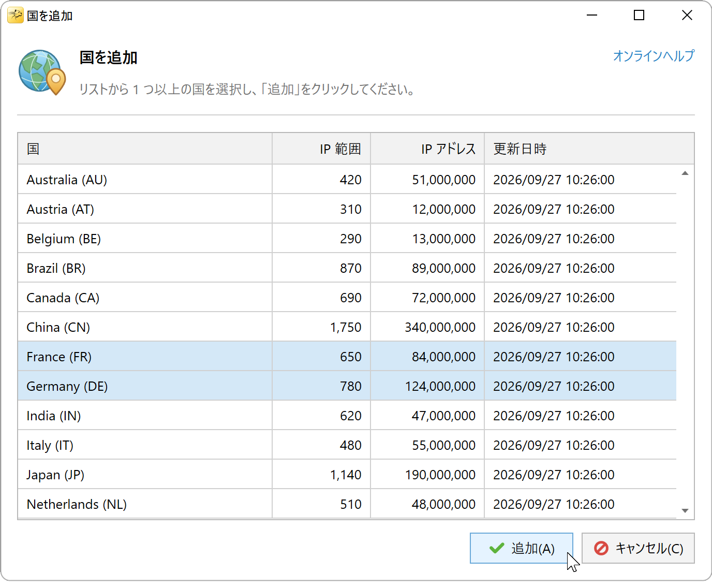Sort by the IP 範囲 column header

pyautogui.click(x=321, y=149)
